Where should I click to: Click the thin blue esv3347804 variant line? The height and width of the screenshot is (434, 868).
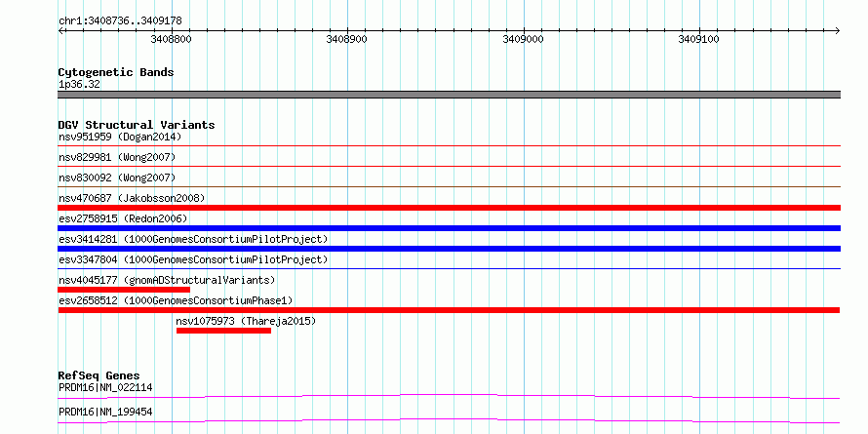(450, 269)
